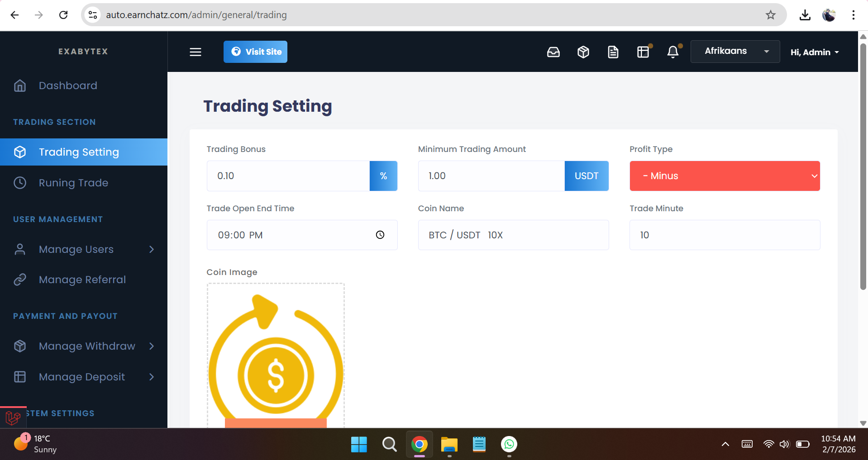Open the Afrikaans language dropdown
This screenshot has width=868, height=460.
[735, 51]
